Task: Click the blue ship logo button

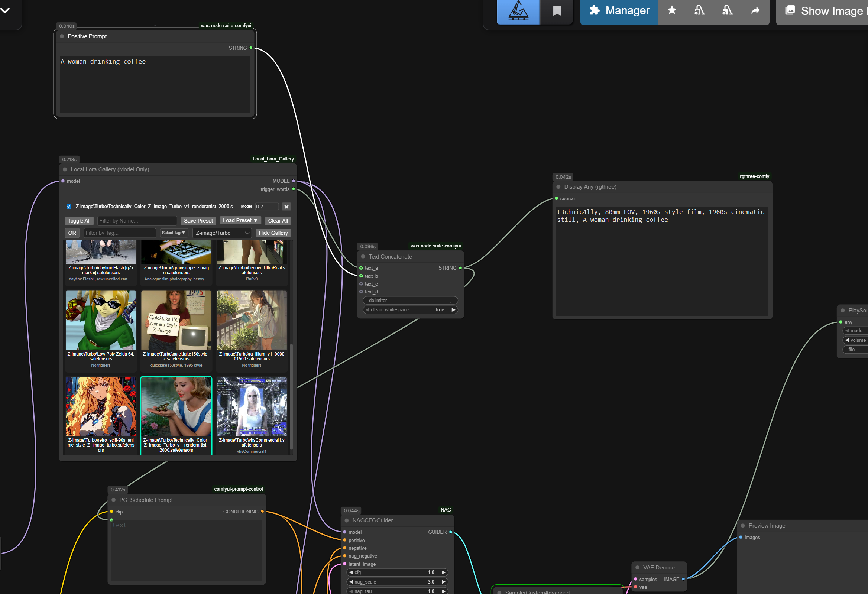Action: pyautogui.click(x=518, y=11)
